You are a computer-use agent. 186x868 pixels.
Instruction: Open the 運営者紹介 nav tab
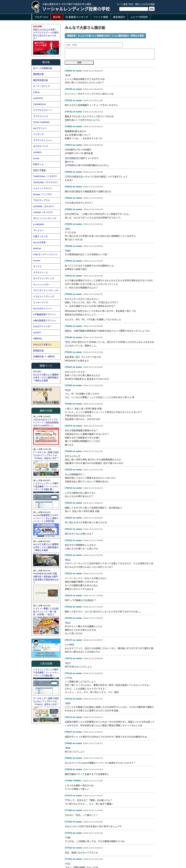click(x=119, y=17)
